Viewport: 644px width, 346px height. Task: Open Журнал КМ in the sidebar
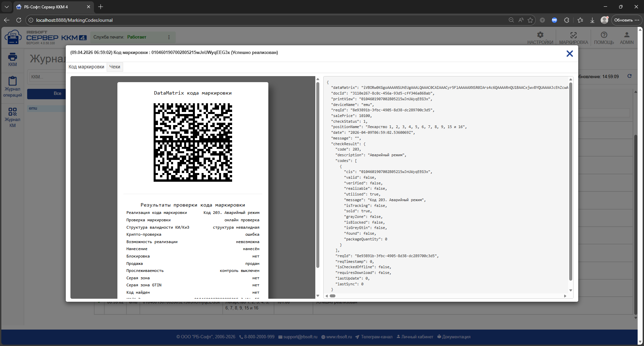click(12, 118)
